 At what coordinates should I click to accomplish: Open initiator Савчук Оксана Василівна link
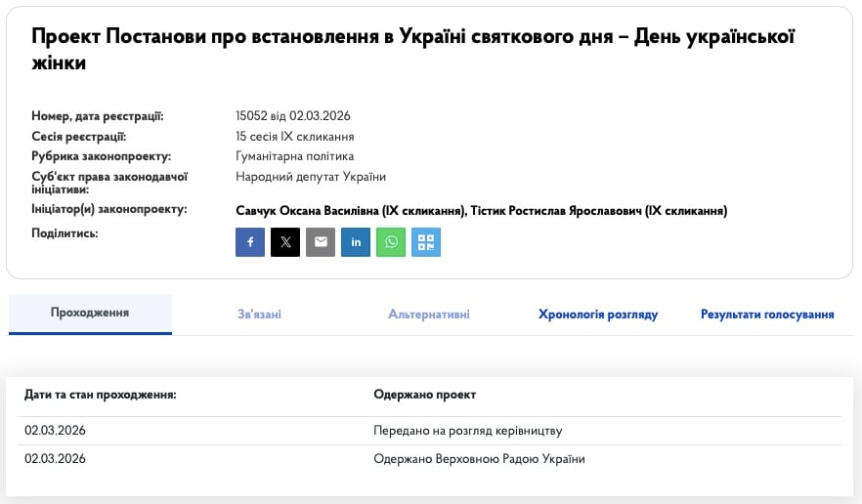(351, 211)
